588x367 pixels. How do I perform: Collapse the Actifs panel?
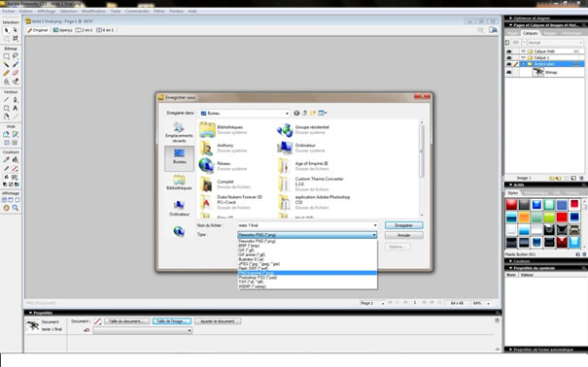click(x=510, y=185)
